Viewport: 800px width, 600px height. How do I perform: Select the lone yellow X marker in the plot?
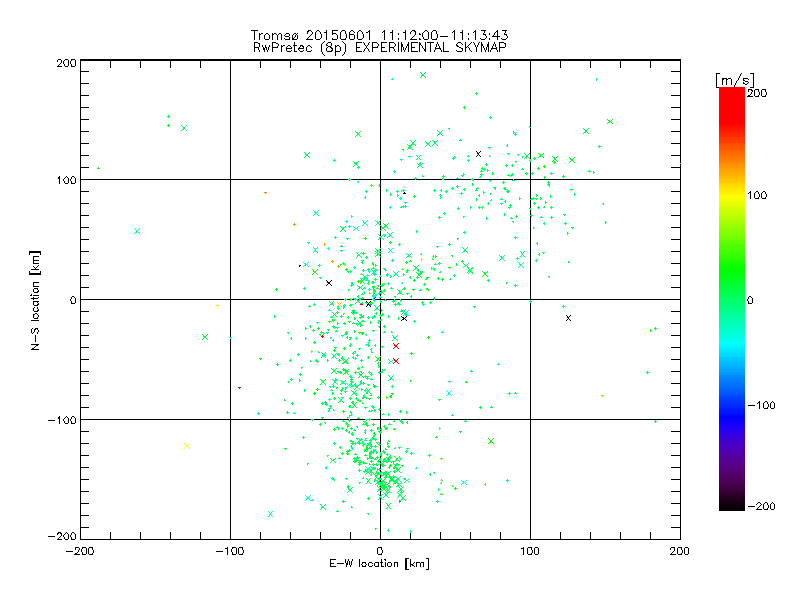[187, 446]
